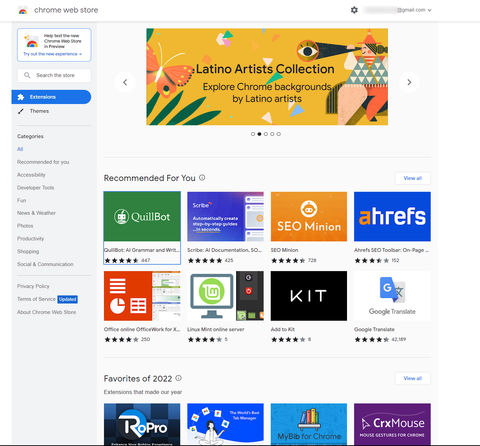Viewport: 480px width, 446px height.
Task: Choose Social & Communication category
Action: coord(45,264)
